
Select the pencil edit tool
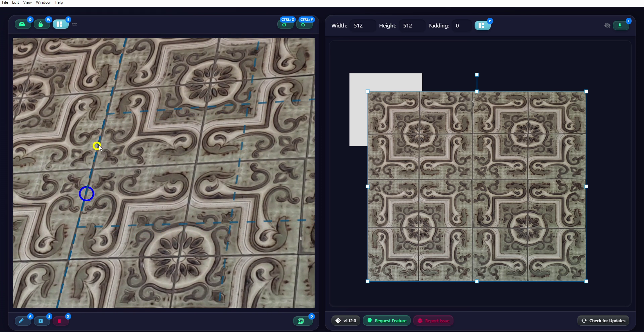(22, 321)
